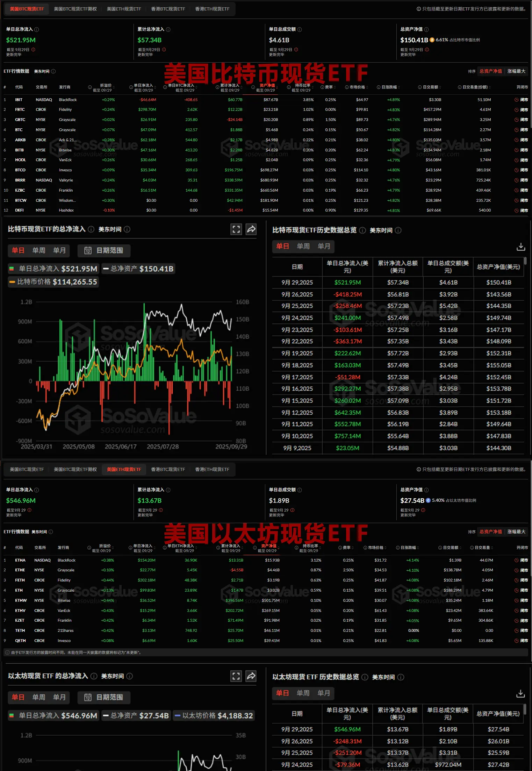Select 涨幅最大 sorting for the Ethereum ETF table
The image size is (532, 771).
[516, 532]
